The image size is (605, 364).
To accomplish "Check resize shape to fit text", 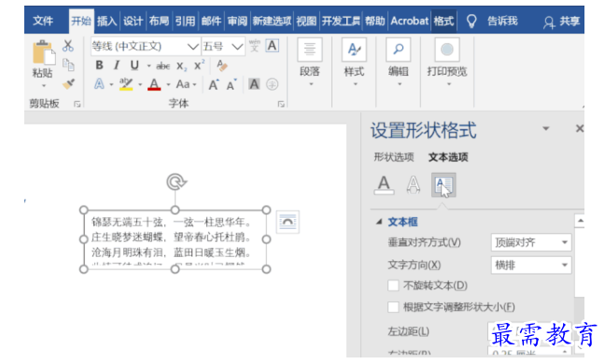I will coord(393,307).
